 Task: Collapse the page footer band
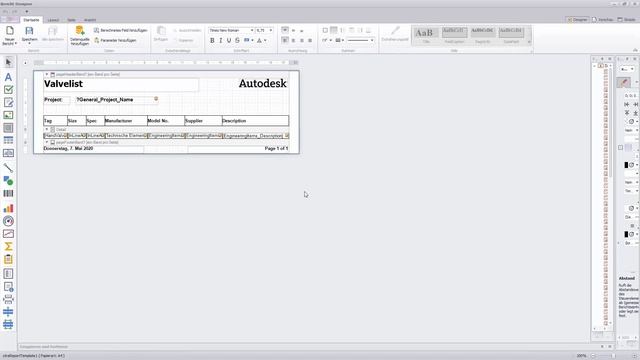pyautogui.click(x=47, y=142)
